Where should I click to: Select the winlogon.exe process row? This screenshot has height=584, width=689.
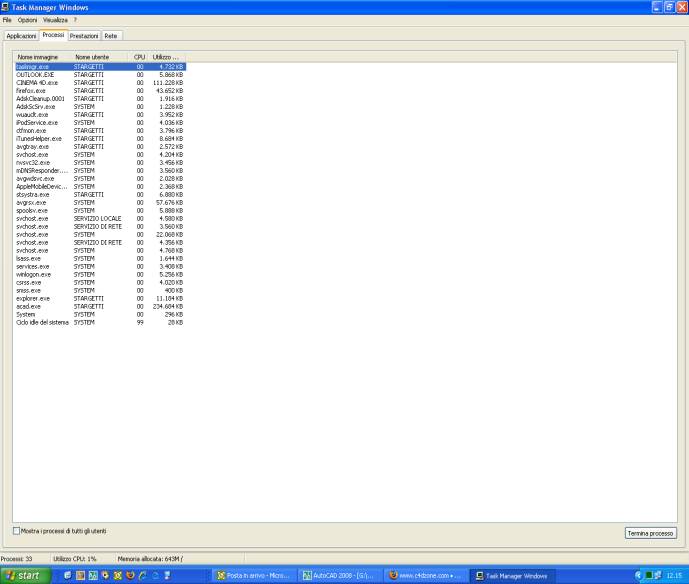[x=100, y=274]
